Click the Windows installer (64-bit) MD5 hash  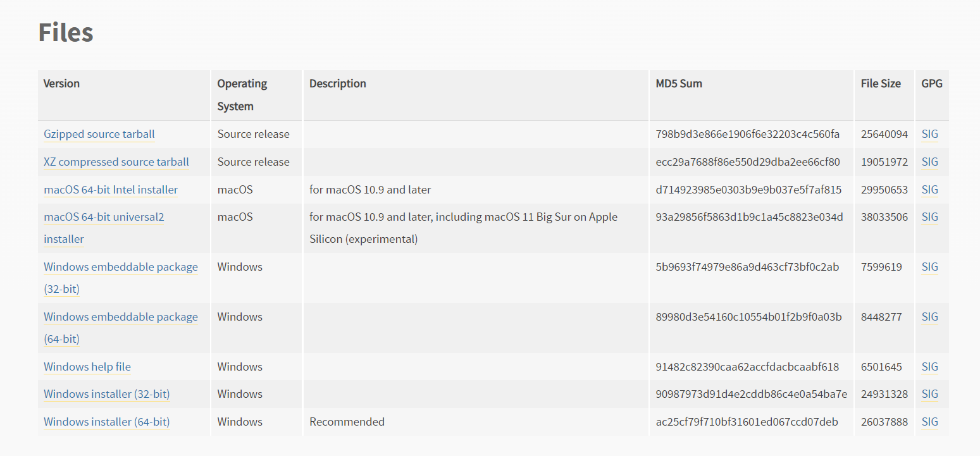[x=747, y=422]
